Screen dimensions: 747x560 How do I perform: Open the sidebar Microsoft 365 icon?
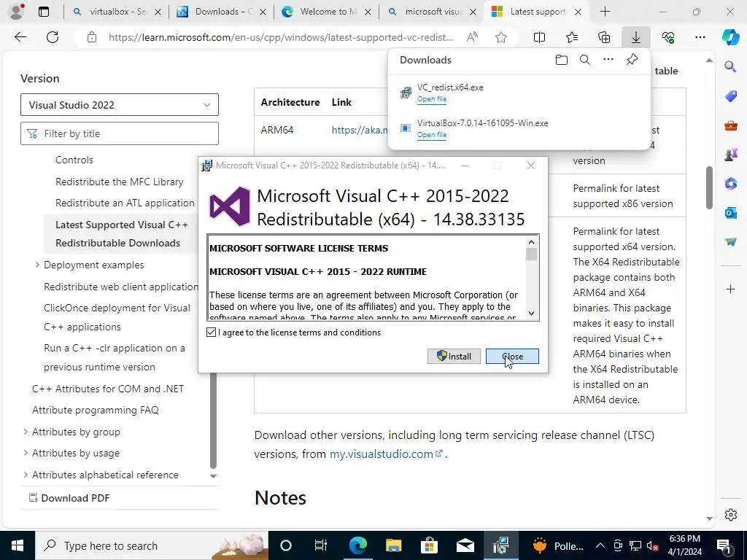point(730,183)
